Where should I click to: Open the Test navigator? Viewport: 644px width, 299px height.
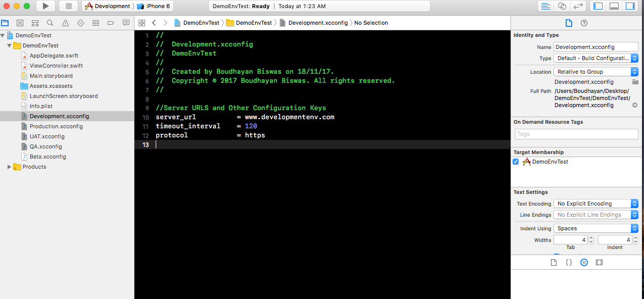pyautogui.click(x=80, y=23)
